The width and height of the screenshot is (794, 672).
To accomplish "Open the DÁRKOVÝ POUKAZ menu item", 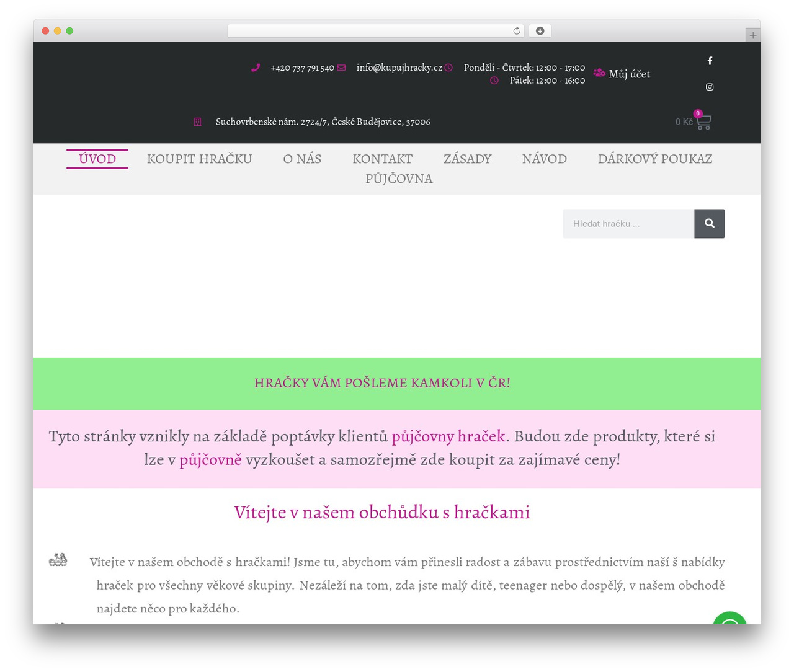I will click(x=655, y=159).
